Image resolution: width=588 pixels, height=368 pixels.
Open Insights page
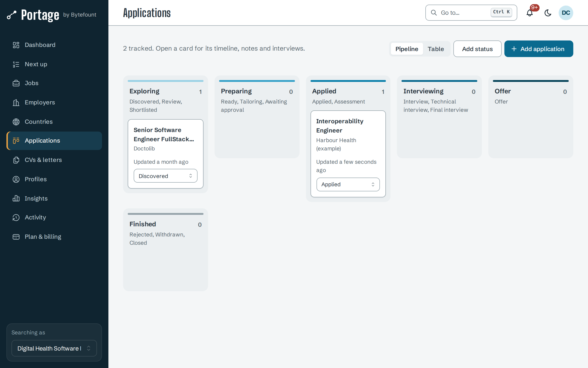(x=54, y=198)
